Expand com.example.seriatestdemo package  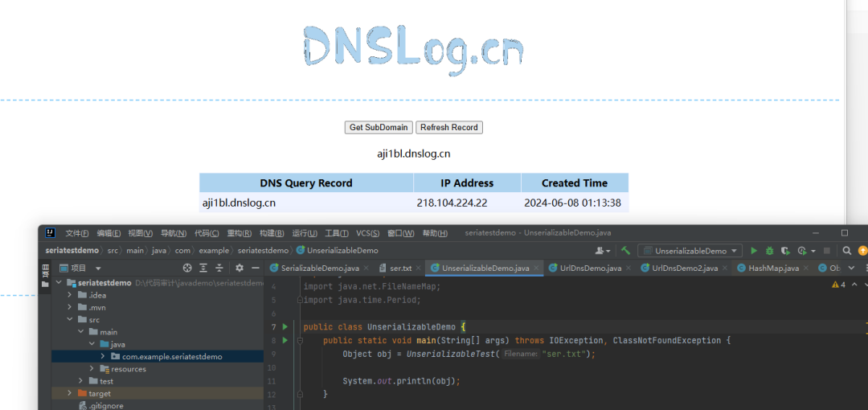tap(102, 356)
